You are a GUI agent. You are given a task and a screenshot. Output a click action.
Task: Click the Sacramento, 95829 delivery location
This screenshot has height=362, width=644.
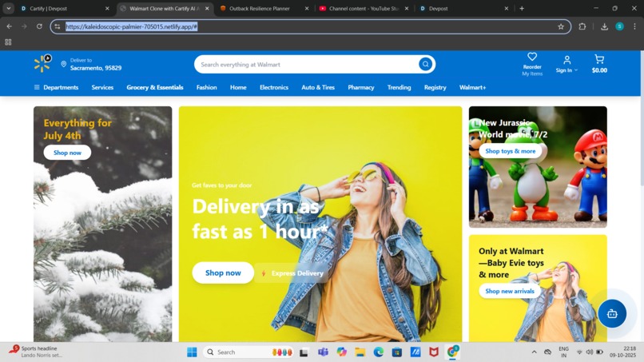[x=96, y=68]
